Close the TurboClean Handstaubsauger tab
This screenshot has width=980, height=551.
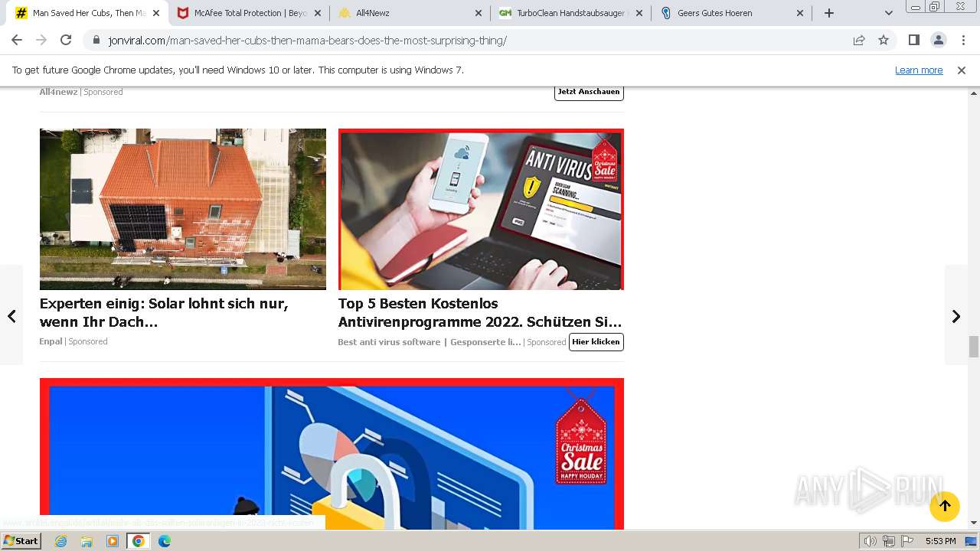coord(639,13)
